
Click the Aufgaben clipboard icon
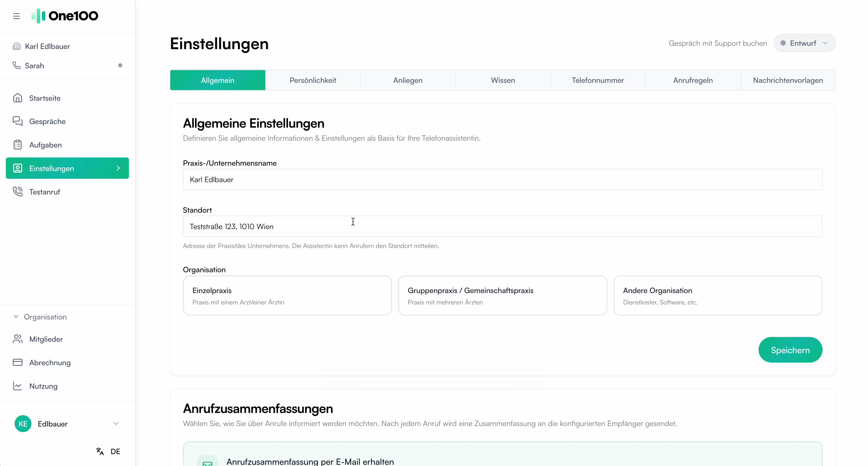(x=17, y=145)
